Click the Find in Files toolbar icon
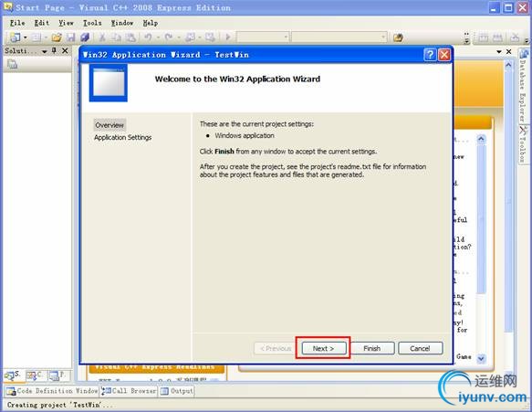This screenshot has height=412, width=532. click(398, 37)
